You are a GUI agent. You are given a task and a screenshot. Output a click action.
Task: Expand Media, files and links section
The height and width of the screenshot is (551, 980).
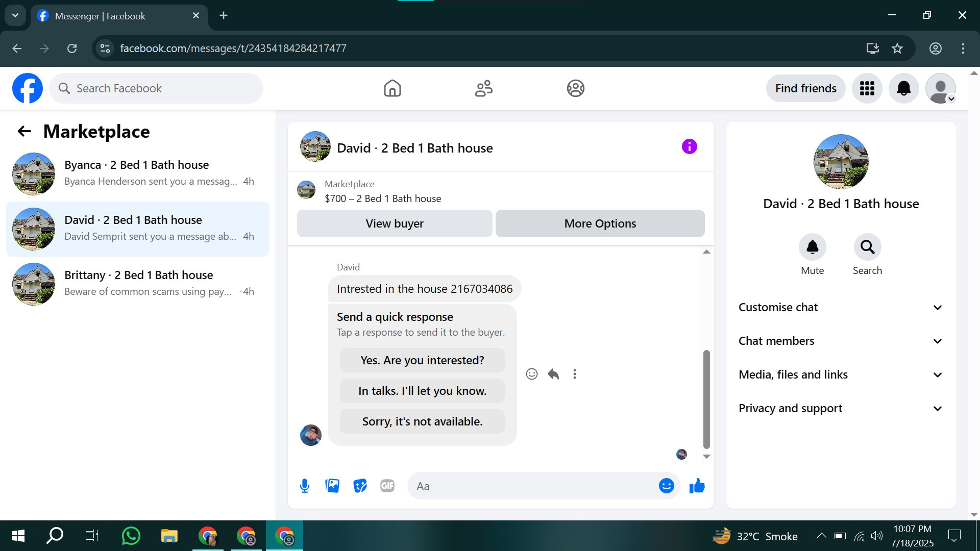pos(841,374)
